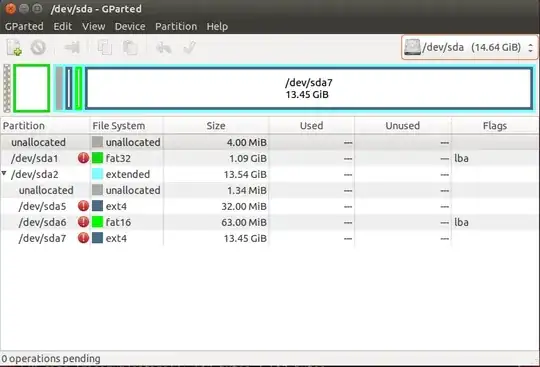Select the green sda1 block in disk map
The width and height of the screenshot is (540, 367).
point(32,88)
